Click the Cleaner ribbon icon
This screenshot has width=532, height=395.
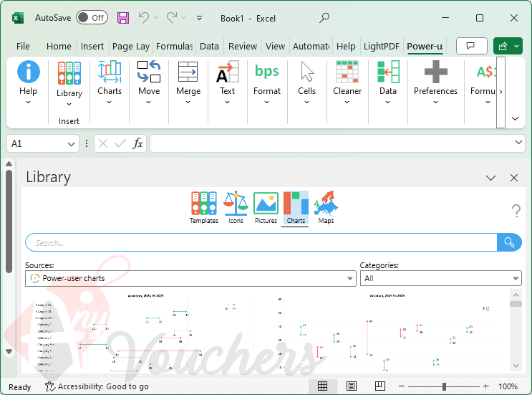pyautogui.click(x=347, y=80)
